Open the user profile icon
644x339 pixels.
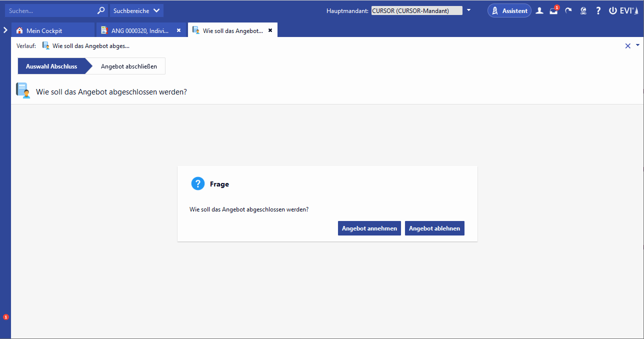[539, 10]
